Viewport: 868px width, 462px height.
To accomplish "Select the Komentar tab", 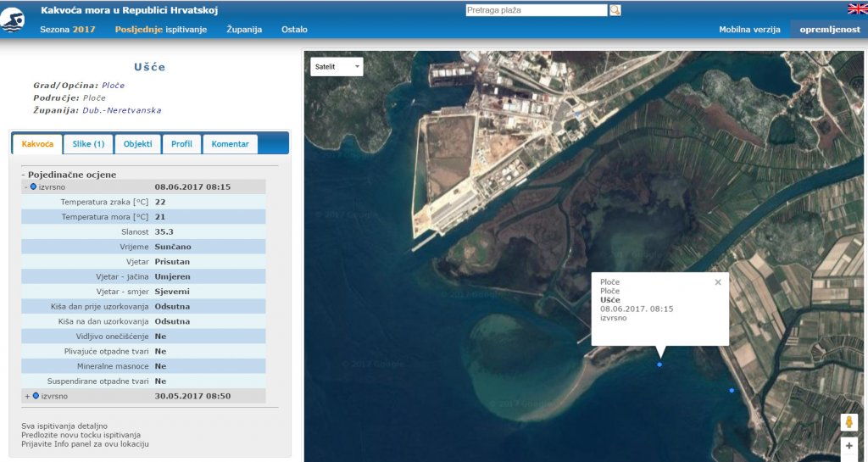I will (230, 144).
